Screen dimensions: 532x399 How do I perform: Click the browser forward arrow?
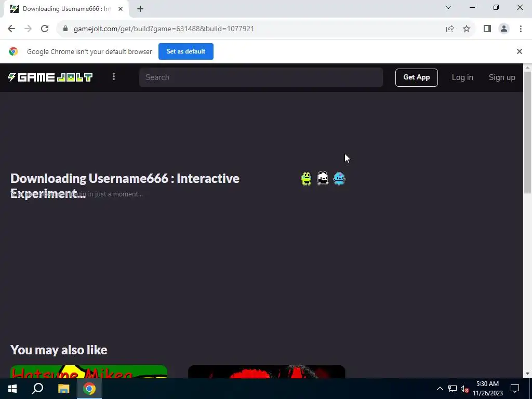click(28, 29)
